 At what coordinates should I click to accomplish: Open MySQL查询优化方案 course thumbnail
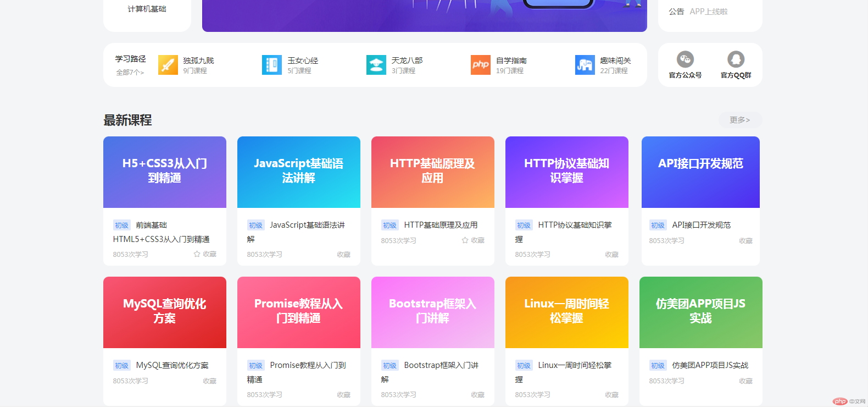coord(165,312)
